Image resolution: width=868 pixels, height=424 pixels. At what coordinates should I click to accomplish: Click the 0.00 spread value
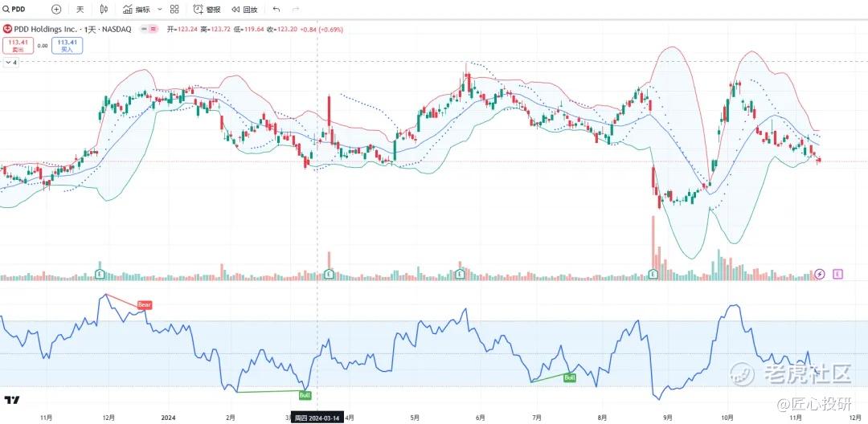coord(42,46)
